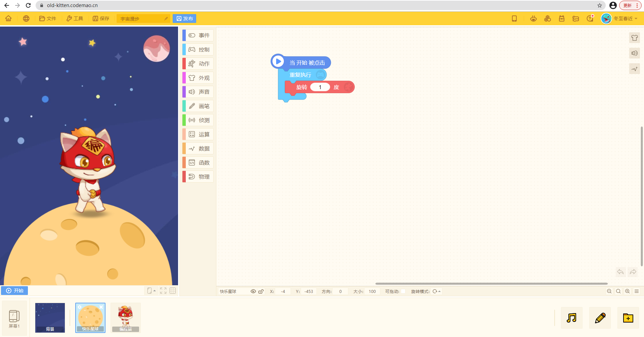Delete the 快乐星球 sprite with X

[x=101, y=307]
